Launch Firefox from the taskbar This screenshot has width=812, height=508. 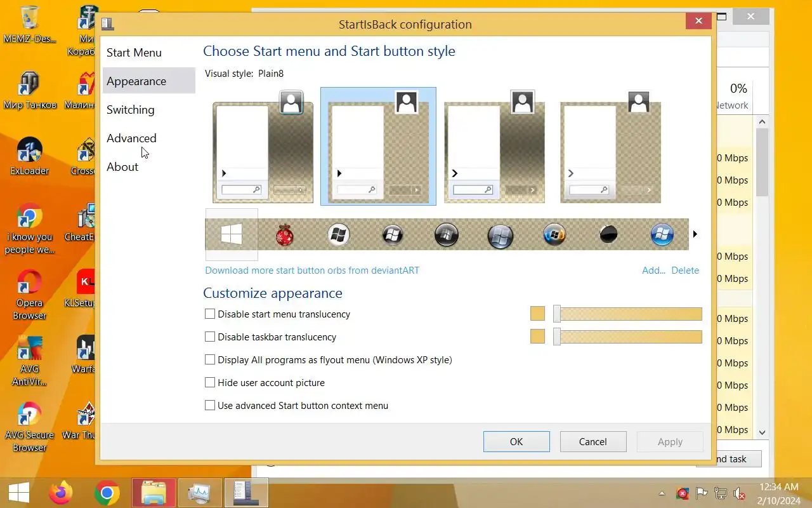pyautogui.click(x=61, y=493)
